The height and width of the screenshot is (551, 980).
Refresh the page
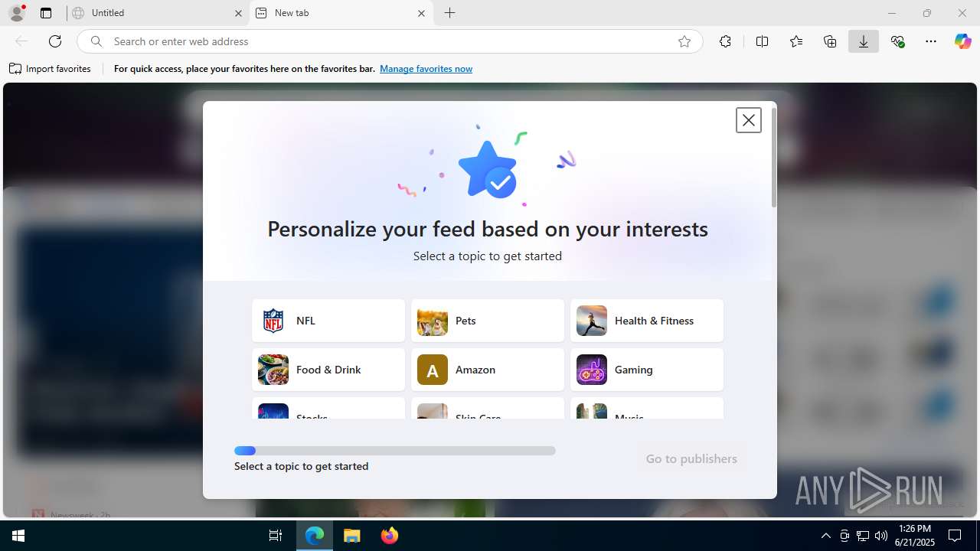pos(55,41)
